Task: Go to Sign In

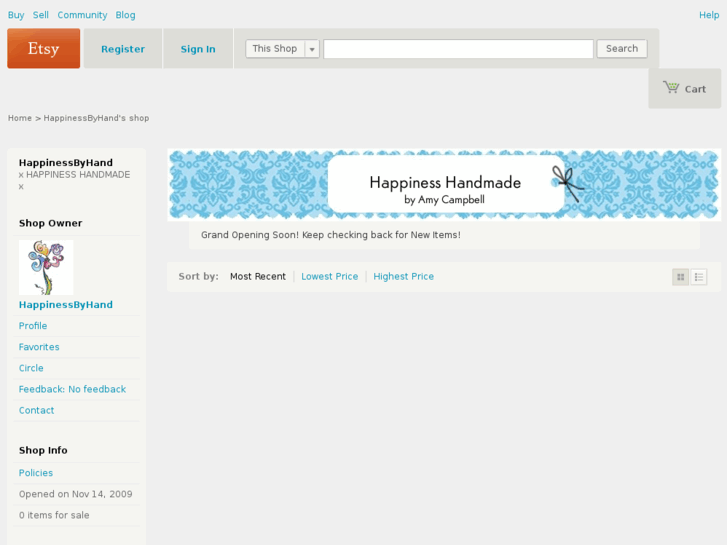Action: [x=198, y=49]
